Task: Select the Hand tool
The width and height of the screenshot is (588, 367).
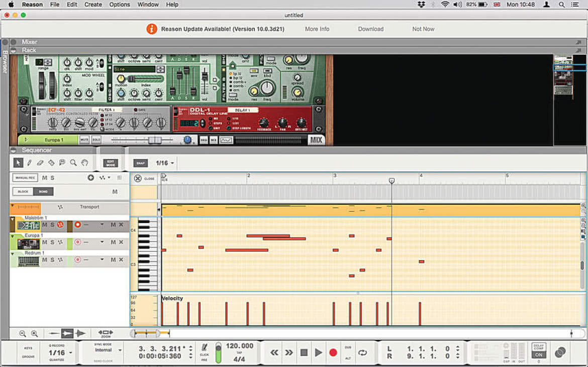Action: pos(85,163)
